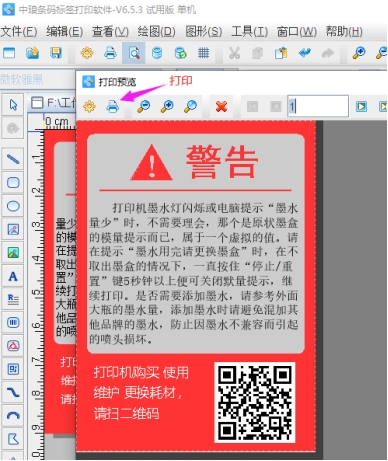Select the ellipse drawing tool

13,206
